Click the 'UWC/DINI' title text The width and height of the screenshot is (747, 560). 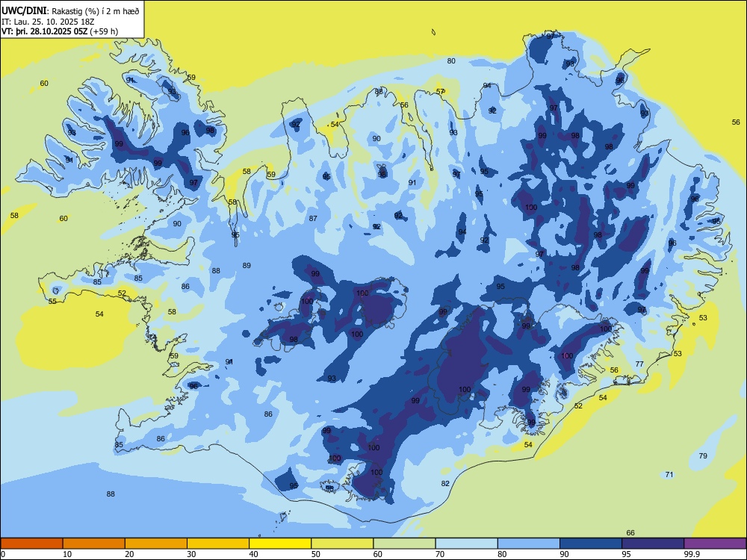(24, 10)
